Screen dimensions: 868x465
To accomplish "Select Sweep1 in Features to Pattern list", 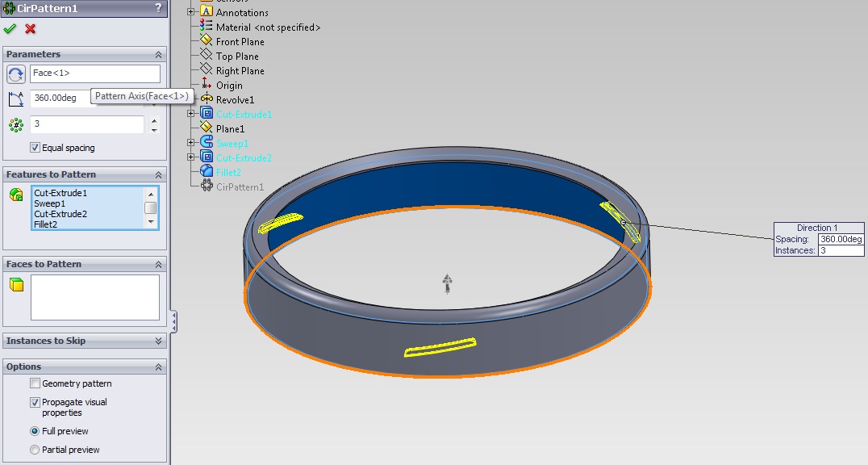I will coord(49,203).
